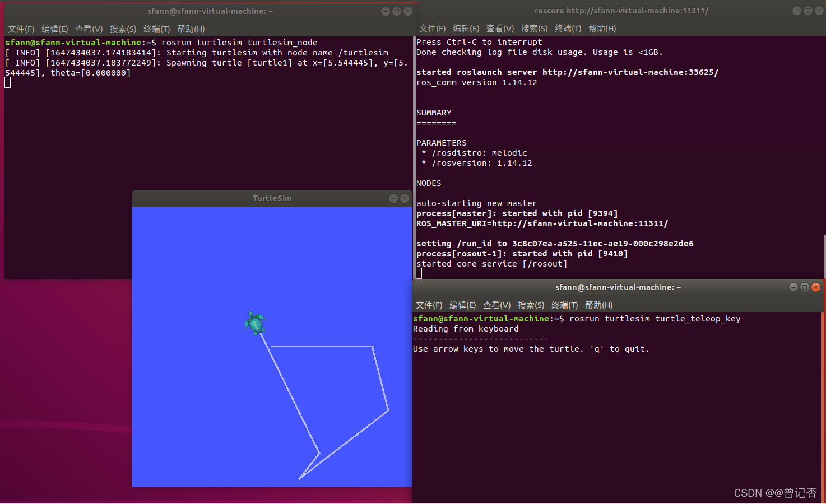Click ROS_MASTER_URI line in roscore
The height and width of the screenshot is (504, 826).
point(542,223)
